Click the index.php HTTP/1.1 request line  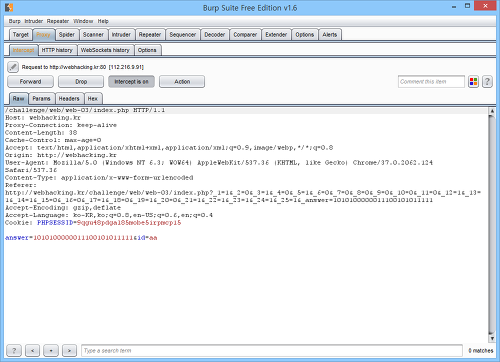point(85,110)
